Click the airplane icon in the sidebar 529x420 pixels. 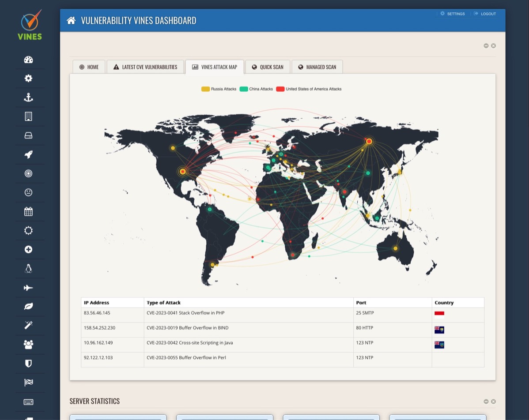[x=28, y=288]
